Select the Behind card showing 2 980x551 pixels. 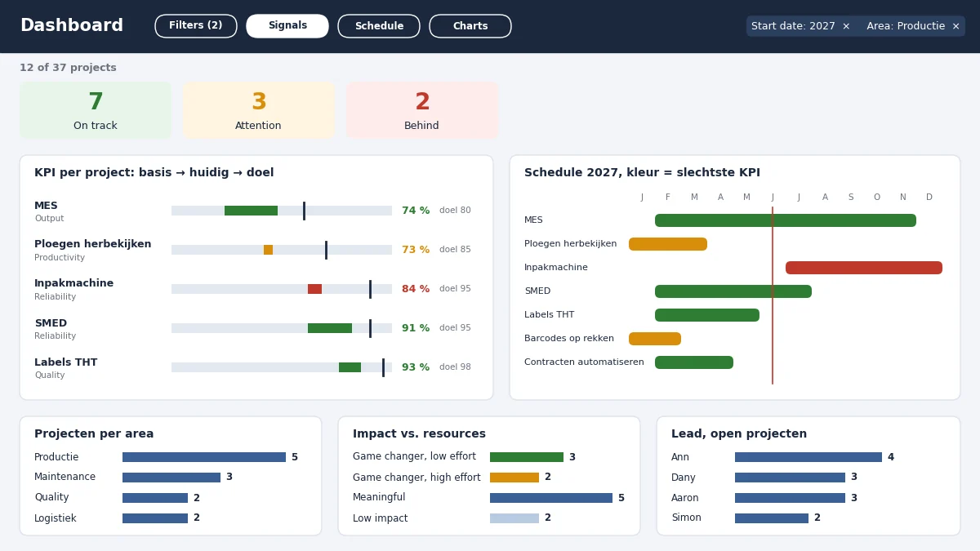422,110
